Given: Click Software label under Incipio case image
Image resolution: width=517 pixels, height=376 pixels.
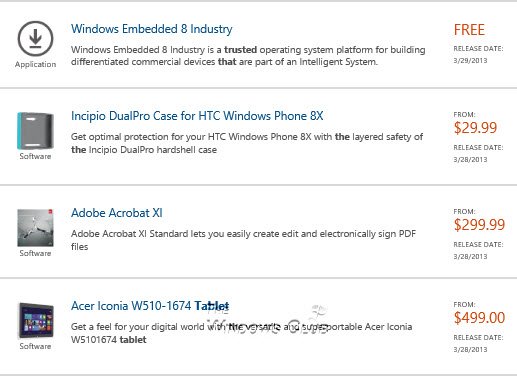Looking at the screenshot, I should tap(35, 156).
